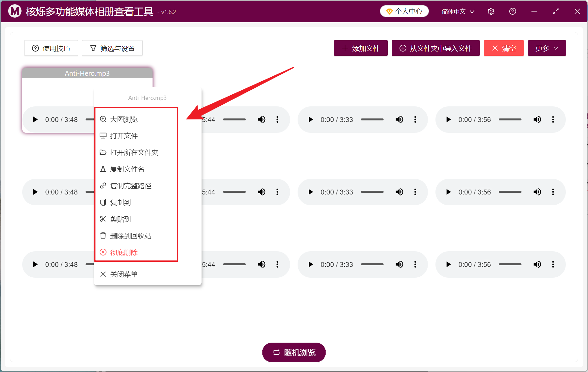Open the help question mark icon
This screenshot has width=588, height=372.
[x=512, y=11]
